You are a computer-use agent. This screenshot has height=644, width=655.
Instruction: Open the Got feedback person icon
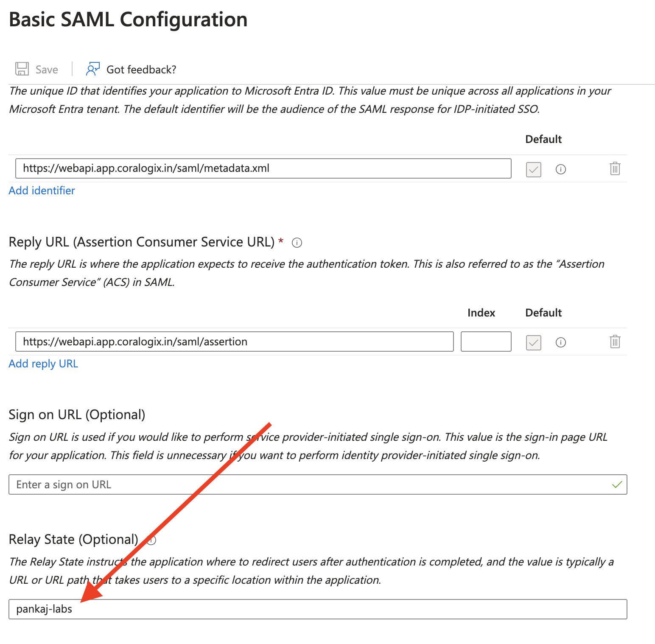click(x=92, y=69)
